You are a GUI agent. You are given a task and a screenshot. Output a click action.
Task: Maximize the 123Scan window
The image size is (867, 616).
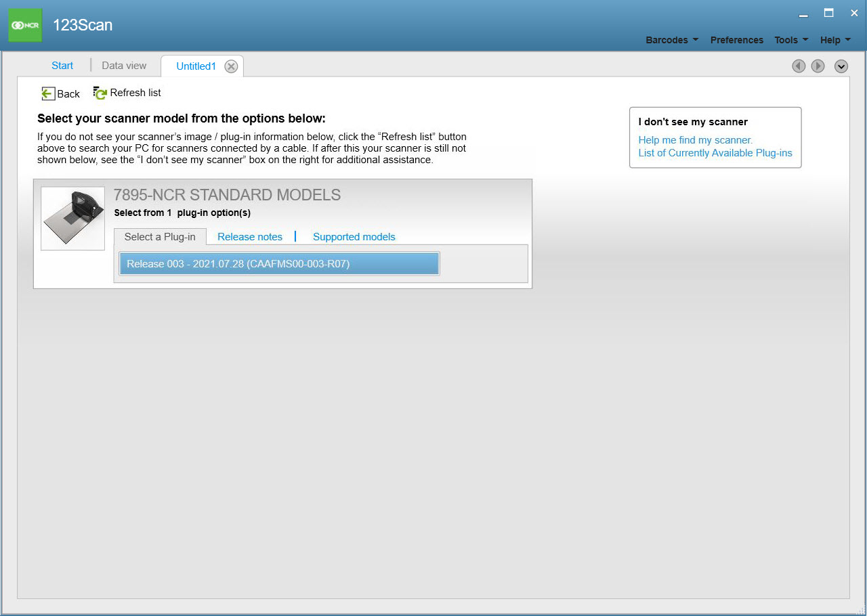pyautogui.click(x=828, y=13)
